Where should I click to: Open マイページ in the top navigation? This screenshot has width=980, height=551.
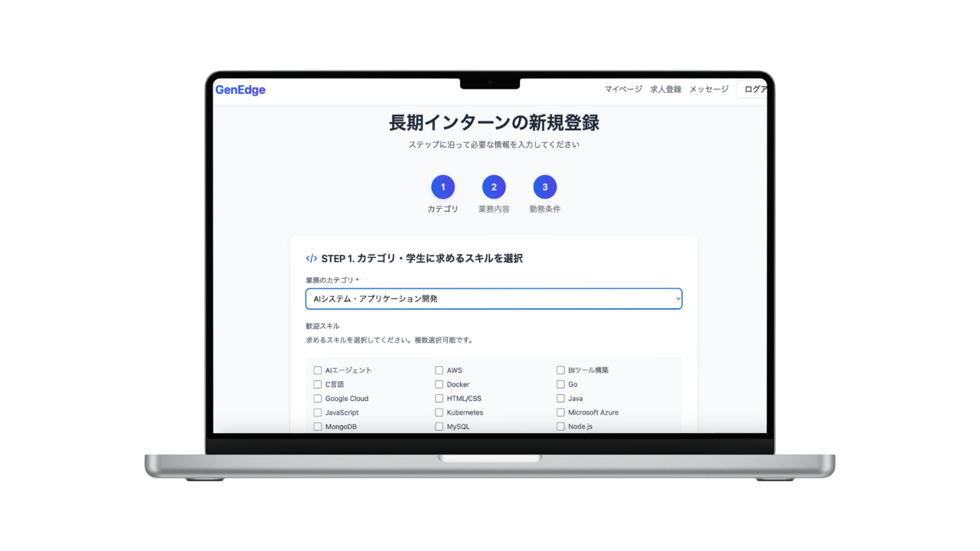pos(623,90)
